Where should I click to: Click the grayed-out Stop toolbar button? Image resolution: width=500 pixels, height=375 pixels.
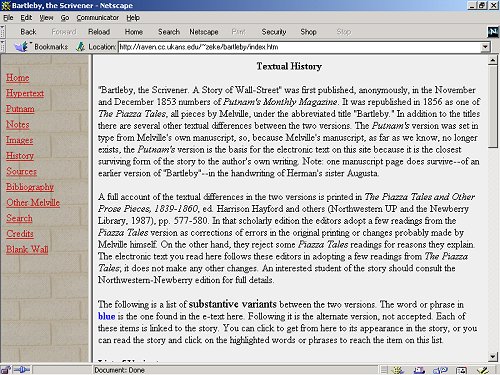pyautogui.click(x=344, y=32)
